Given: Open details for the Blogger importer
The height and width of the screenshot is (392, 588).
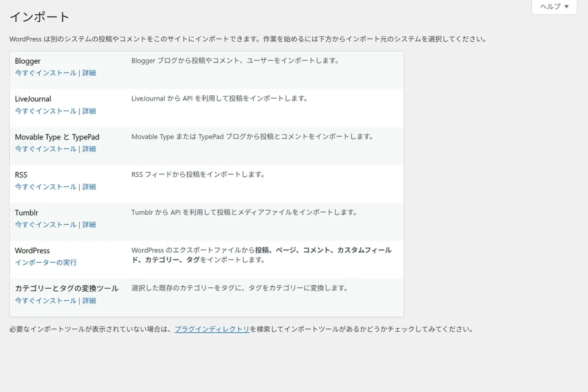Looking at the screenshot, I should [x=89, y=73].
